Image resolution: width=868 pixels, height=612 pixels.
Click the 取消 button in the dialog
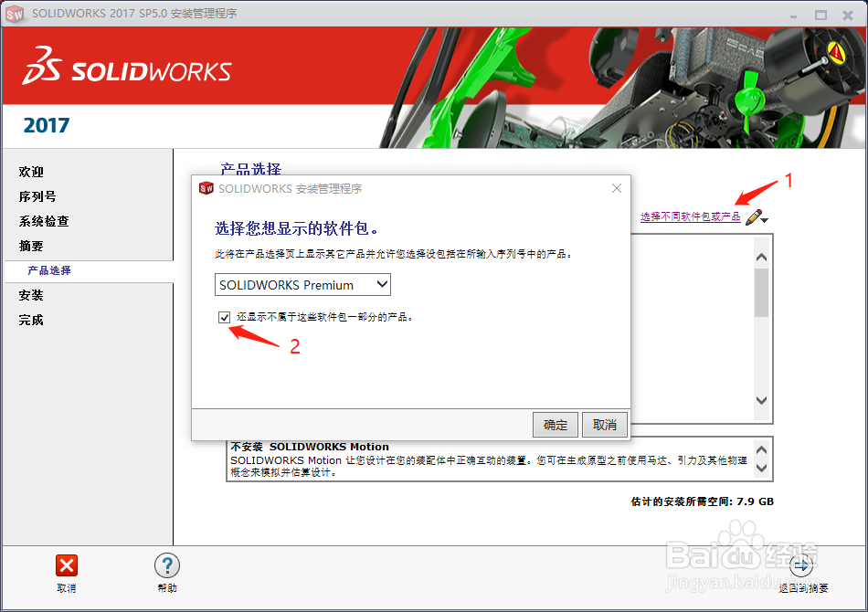(x=605, y=425)
